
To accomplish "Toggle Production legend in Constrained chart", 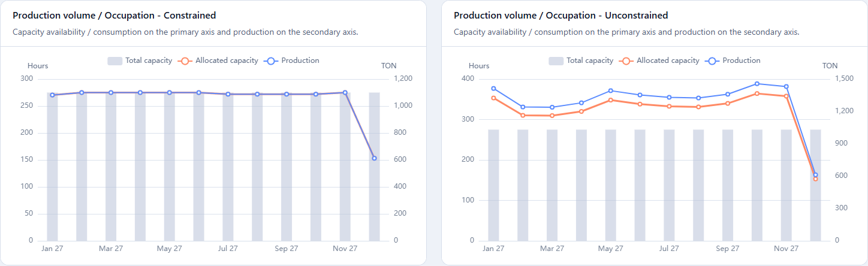I will [x=292, y=61].
